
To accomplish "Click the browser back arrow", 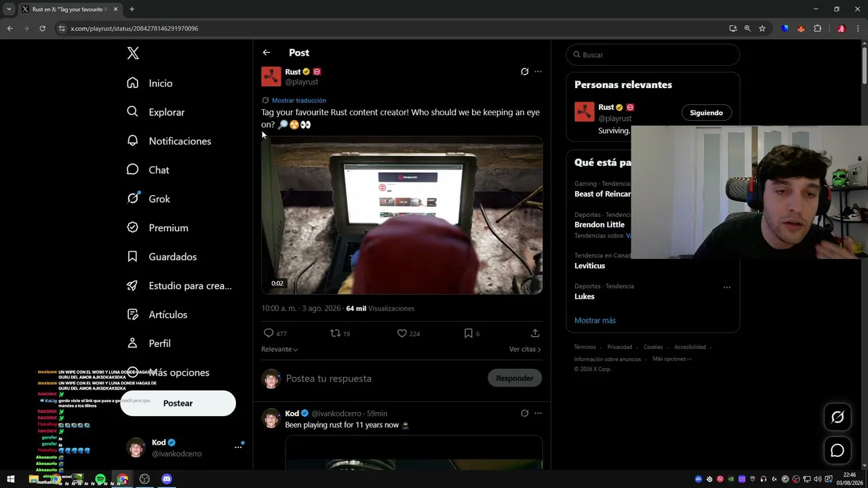I will click(9, 28).
